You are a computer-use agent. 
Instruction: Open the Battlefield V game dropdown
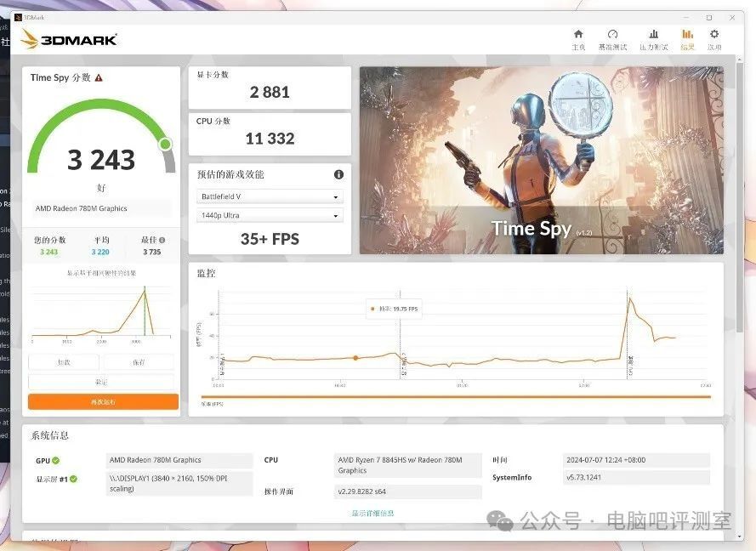point(270,196)
